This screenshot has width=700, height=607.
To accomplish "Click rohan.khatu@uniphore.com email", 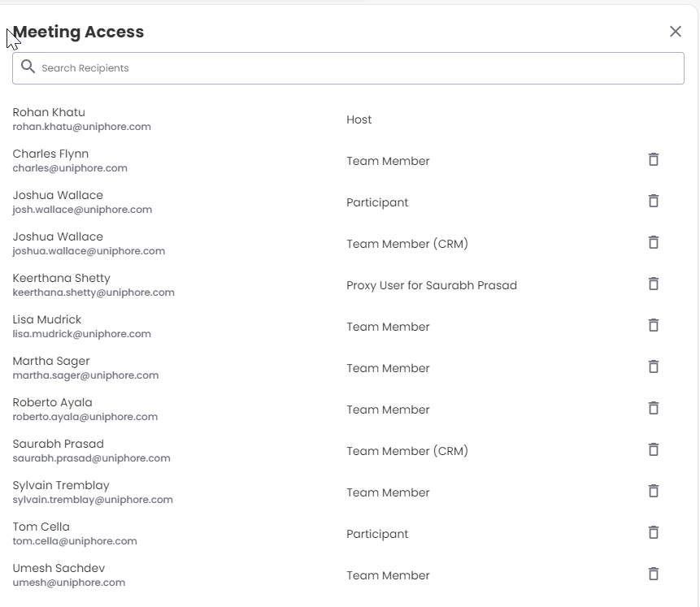I will click(x=81, y=127).
